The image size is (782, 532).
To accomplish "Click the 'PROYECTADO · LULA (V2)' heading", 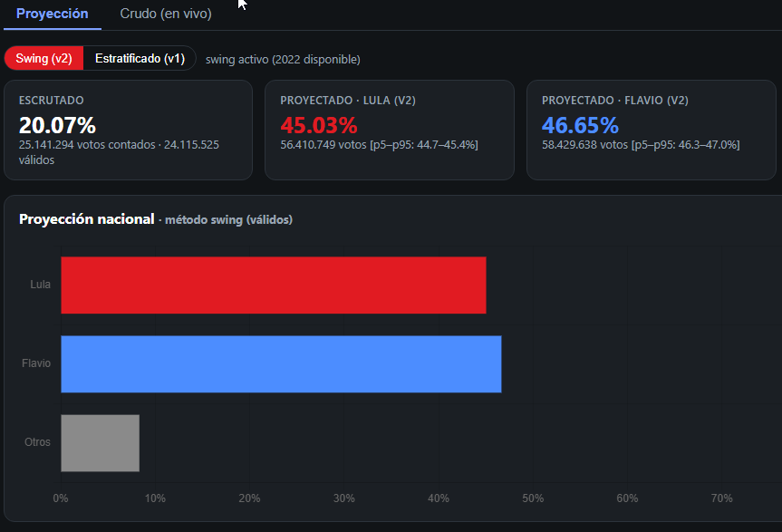I will pos(348,101).
